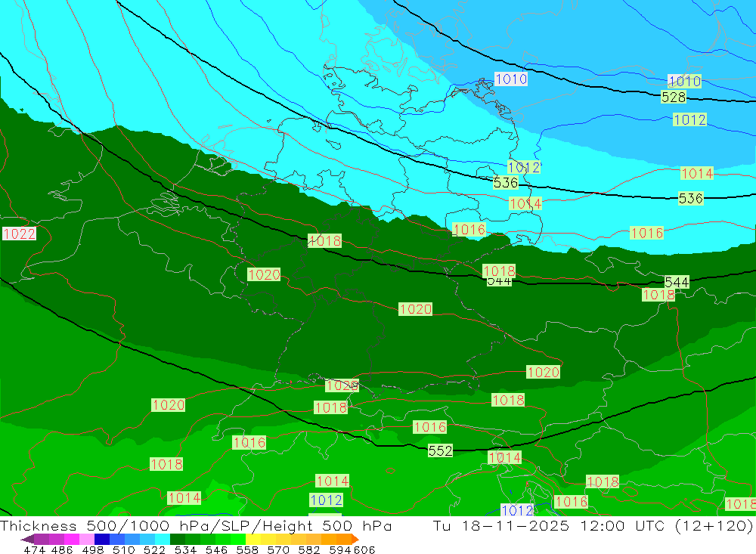756x554 pixels.
Task: Select the rightmost 536 contour label
Action: (x=690, y=198)
